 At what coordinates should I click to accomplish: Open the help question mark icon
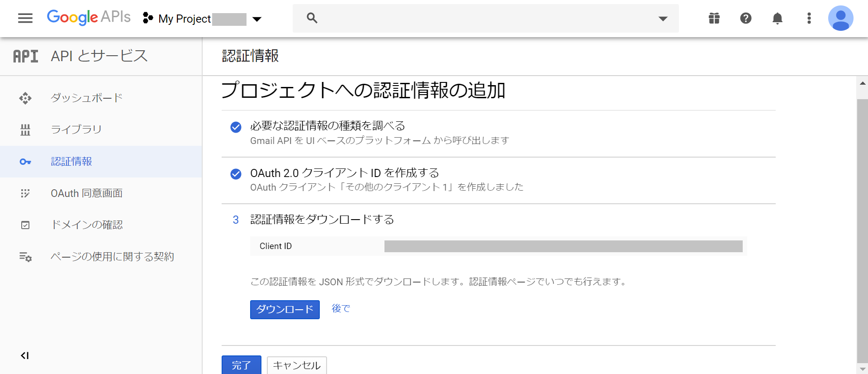pyautogui.click(x=746, y=18)
